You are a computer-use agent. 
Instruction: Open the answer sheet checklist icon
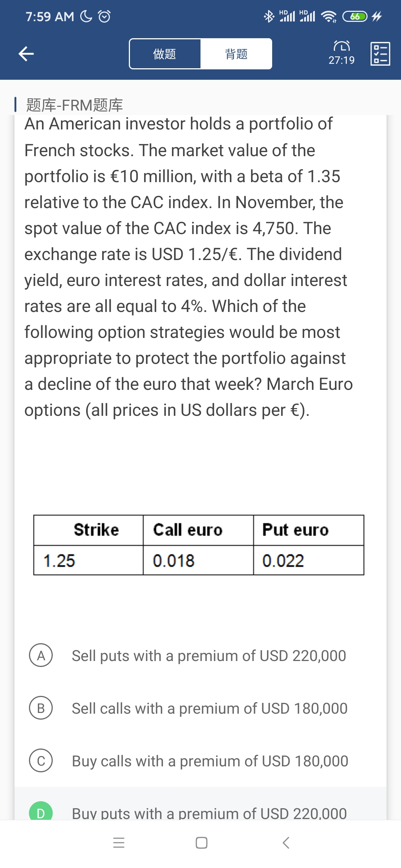pyautogui.click(x=380, y=54)
